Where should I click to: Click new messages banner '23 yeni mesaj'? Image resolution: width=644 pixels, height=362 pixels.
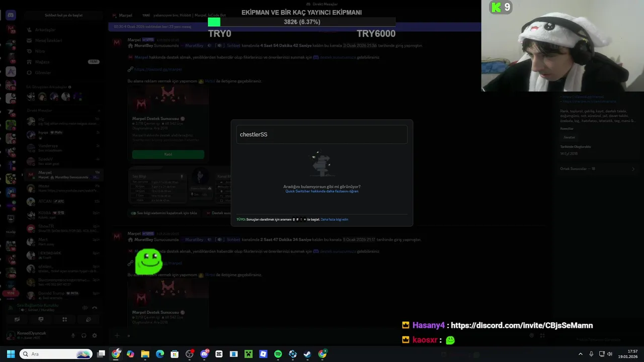click(x=294, y=27)
